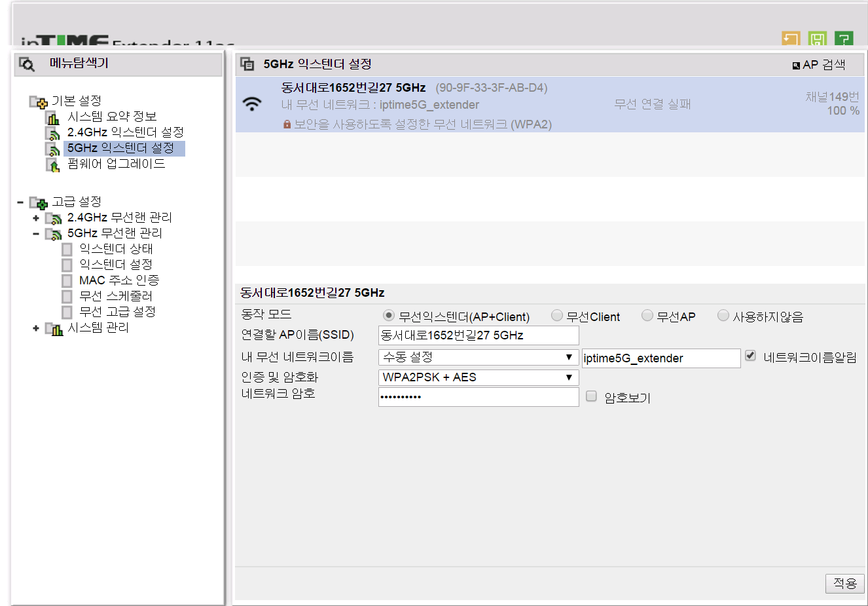Image resolution: width=868 pixels, height=606 pixels.
Task: Click the iptime5G_extender network name field
Action: pyautogui.click(x=661, y=358)
